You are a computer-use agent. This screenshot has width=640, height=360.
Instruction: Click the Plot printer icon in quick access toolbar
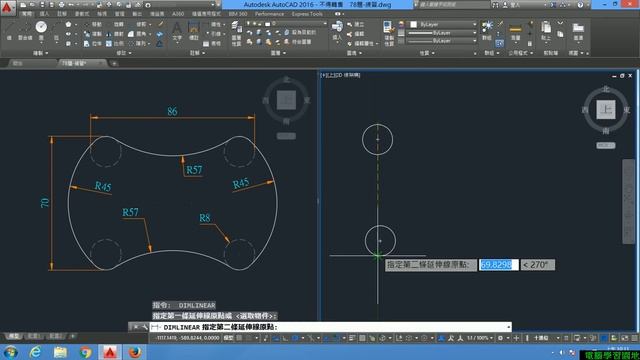tap(62, 5)
